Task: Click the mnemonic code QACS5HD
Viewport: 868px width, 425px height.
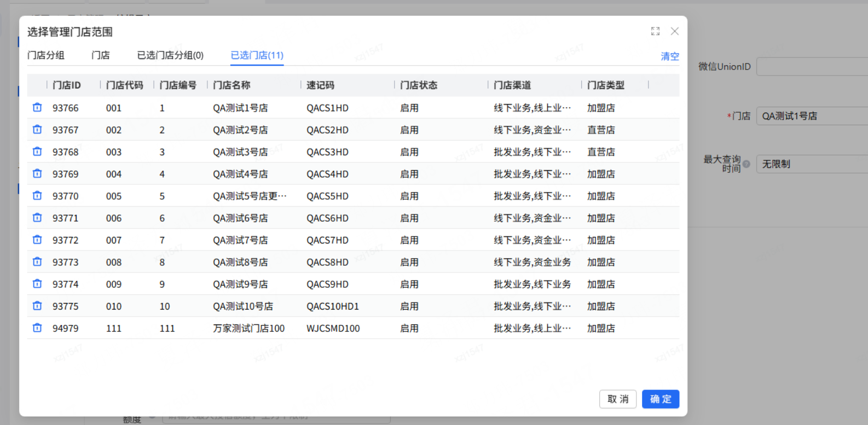Action: [x=327, y=196]
